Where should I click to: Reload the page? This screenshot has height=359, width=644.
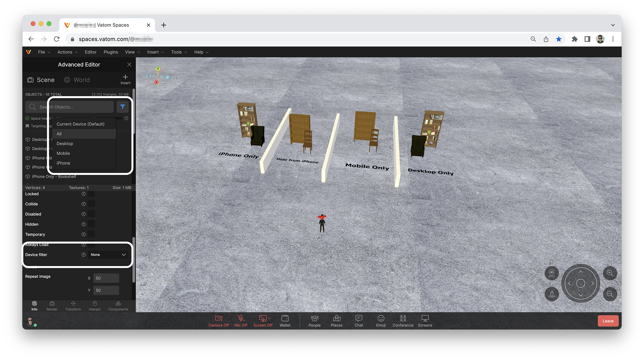coord(57,39)
